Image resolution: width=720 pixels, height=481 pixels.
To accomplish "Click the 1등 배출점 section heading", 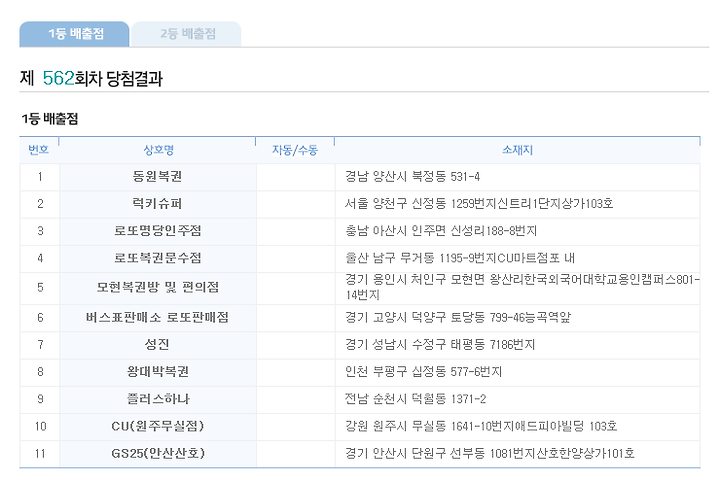I will tap(50, 119).
